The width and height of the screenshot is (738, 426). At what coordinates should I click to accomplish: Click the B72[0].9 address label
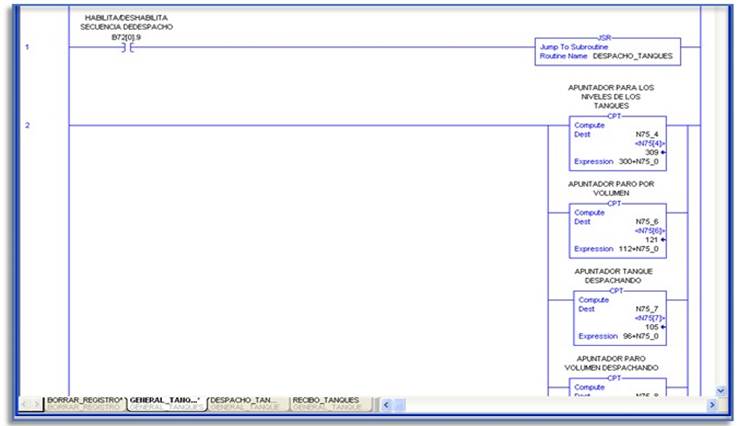(x=126, y=37)
